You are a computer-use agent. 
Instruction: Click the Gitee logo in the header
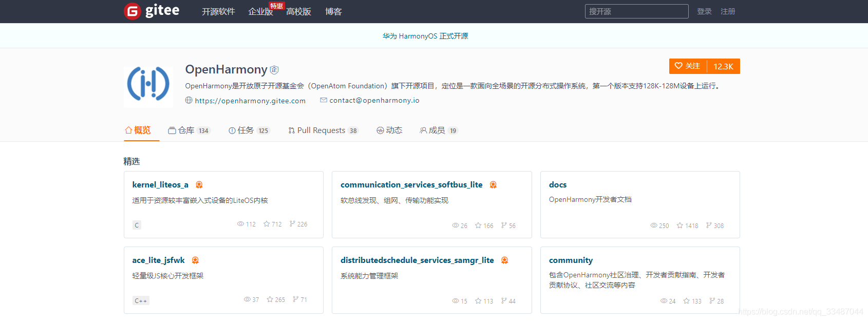coord(152,11)
